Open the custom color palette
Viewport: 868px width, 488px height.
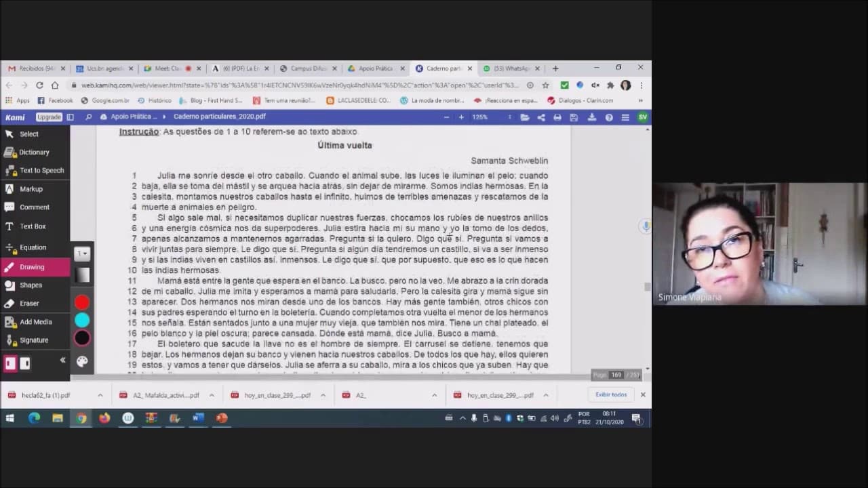click(82, 361)
